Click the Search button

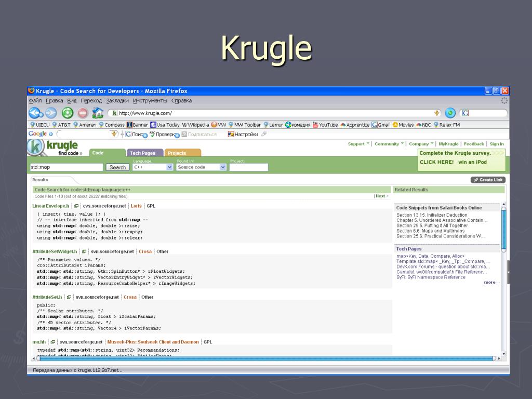(117, 167)
